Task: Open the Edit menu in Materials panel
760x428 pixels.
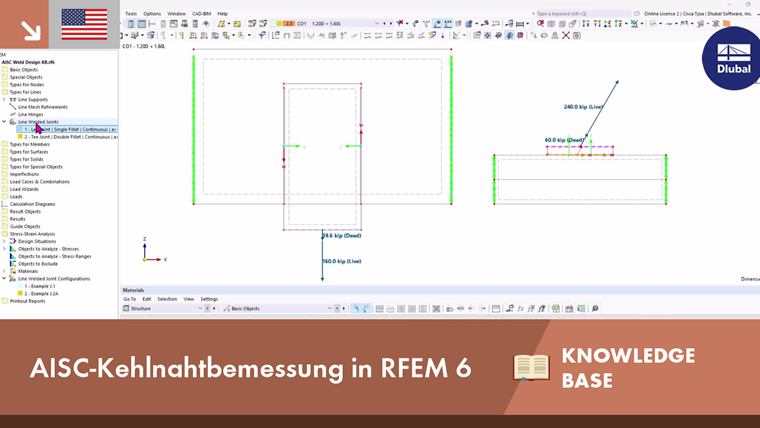Action: click(x=146, y=299)
